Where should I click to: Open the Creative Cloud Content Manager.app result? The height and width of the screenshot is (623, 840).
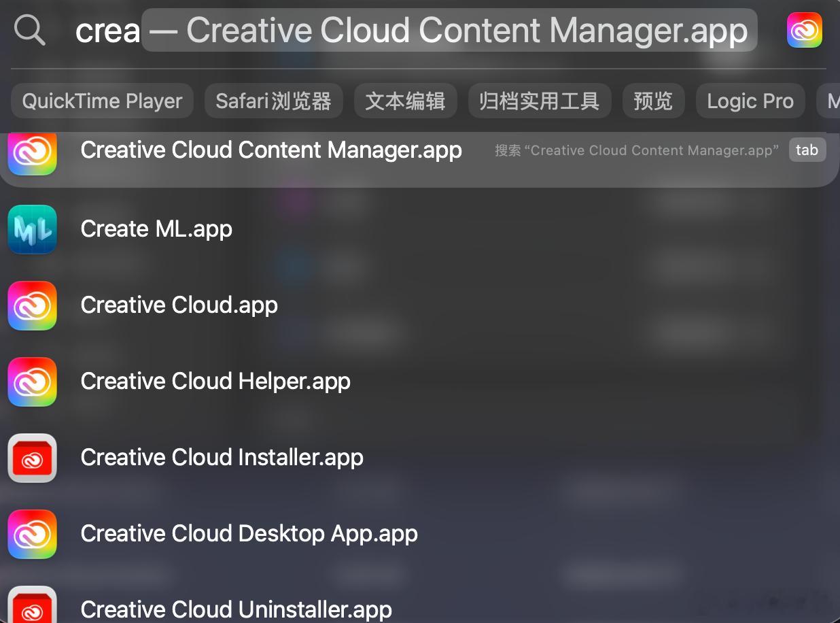(x=420, y=159)
